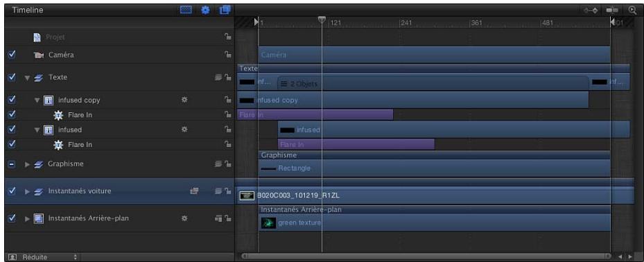Click the playhead handle in the ruler
Image resolution: width=644 pixels, height=262 pixels.
322,20
